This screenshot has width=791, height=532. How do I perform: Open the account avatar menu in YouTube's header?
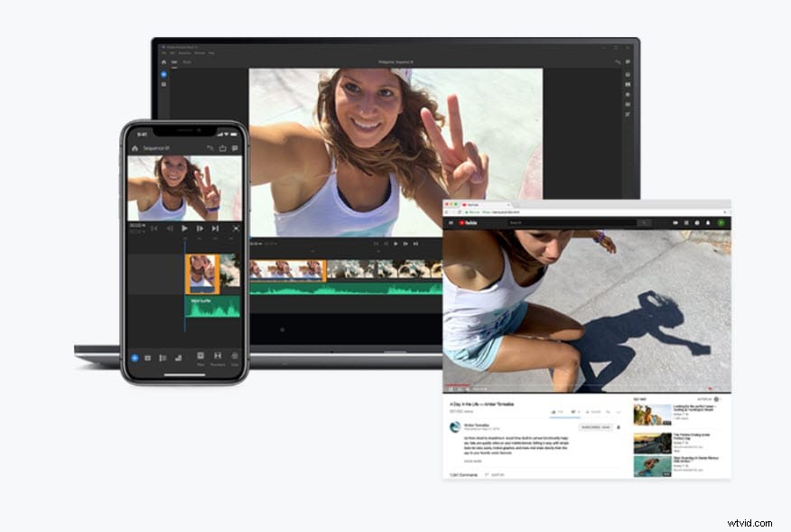click(x=721, y=221)
